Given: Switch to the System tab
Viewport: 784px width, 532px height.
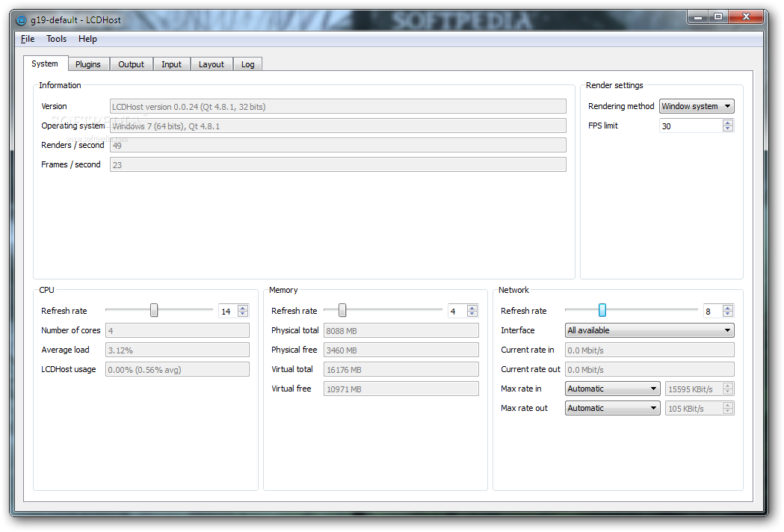Looking at the screenshot, I should (x=45, y=64).
